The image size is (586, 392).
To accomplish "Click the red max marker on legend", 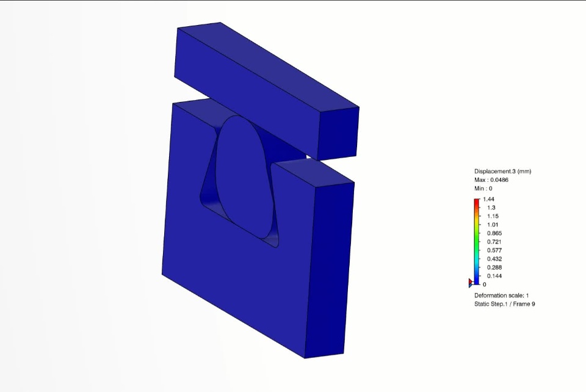I will 470,281.
